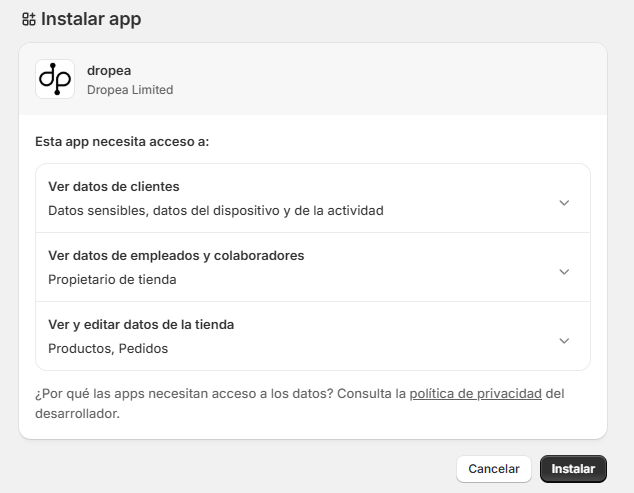This screenshot has width=634, height=493.
Task: Expand Ver datos de clientes chevron
Action: pyautogui.click(x=564, y=203)
